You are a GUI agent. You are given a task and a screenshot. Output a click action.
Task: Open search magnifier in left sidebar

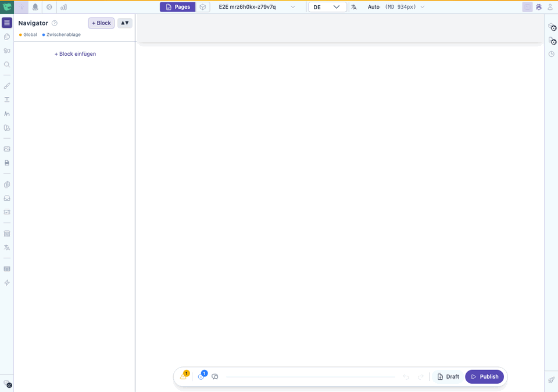point(7,64)
